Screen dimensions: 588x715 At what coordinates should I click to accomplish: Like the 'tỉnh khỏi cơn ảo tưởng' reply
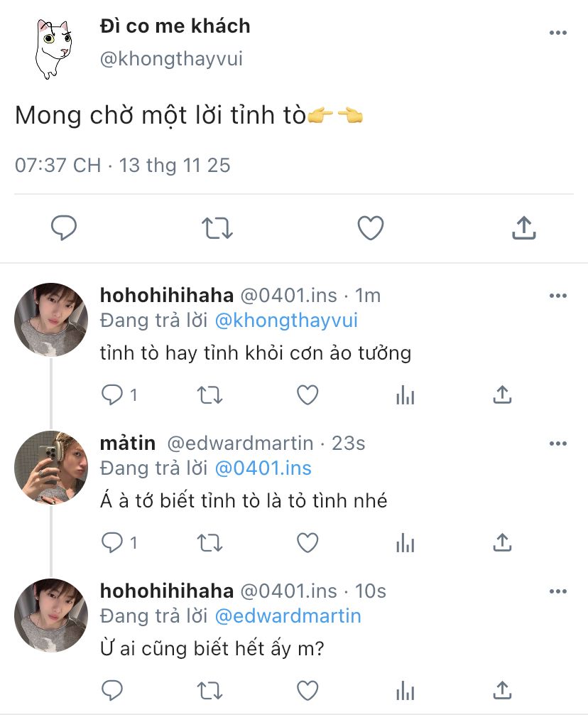click(x=307, y=395)
